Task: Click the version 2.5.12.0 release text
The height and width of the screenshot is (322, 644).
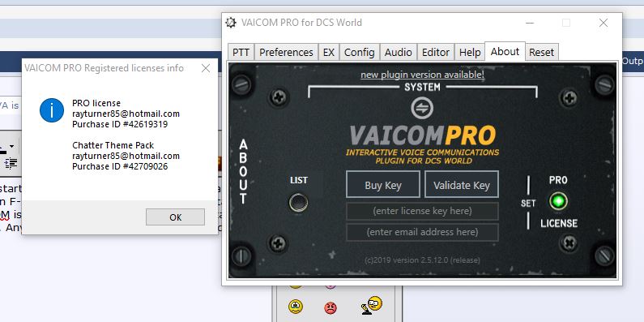Action: click(422, 260)
